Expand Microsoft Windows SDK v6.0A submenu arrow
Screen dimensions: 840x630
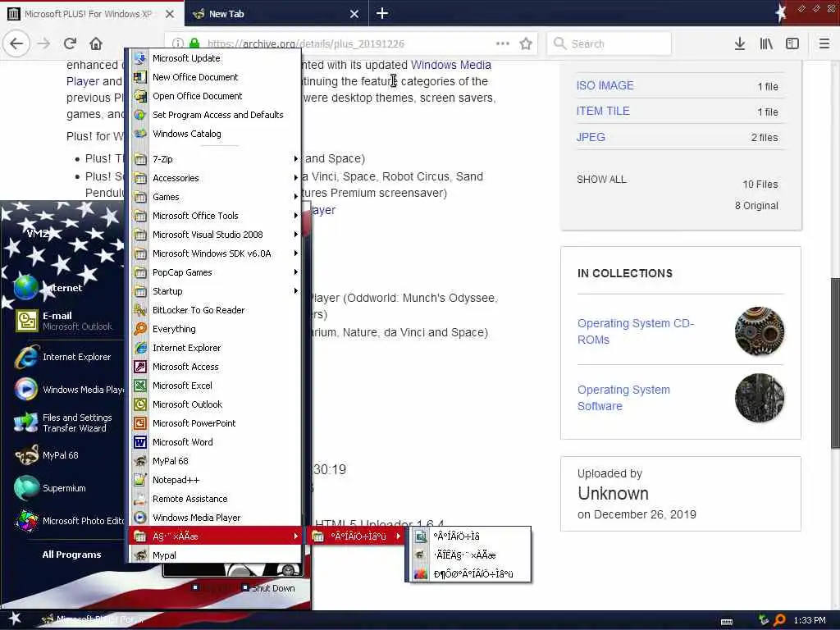point(295,253)
